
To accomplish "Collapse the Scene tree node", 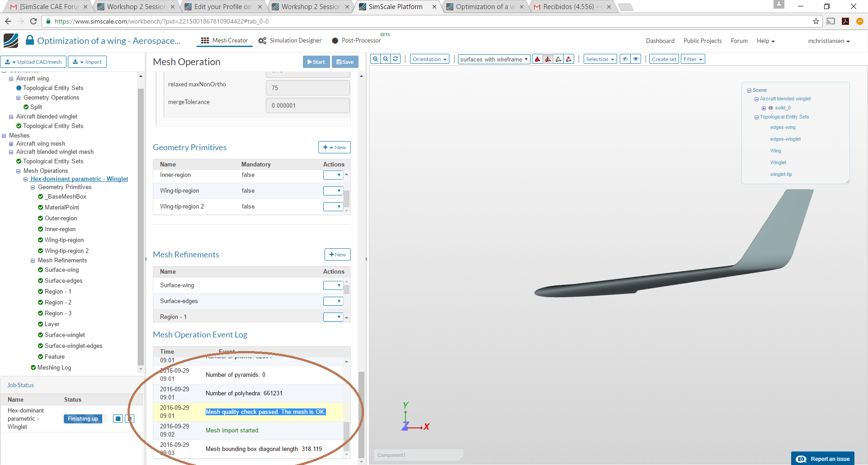I will 749,90.
